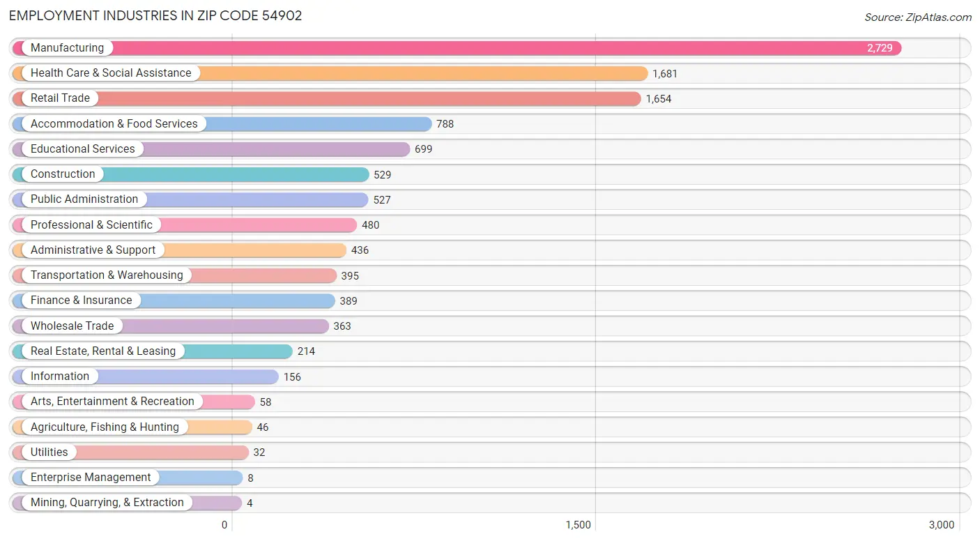980x541 pixels.
Task: Click the Administrative & Support label
Action: coord(93,250)
